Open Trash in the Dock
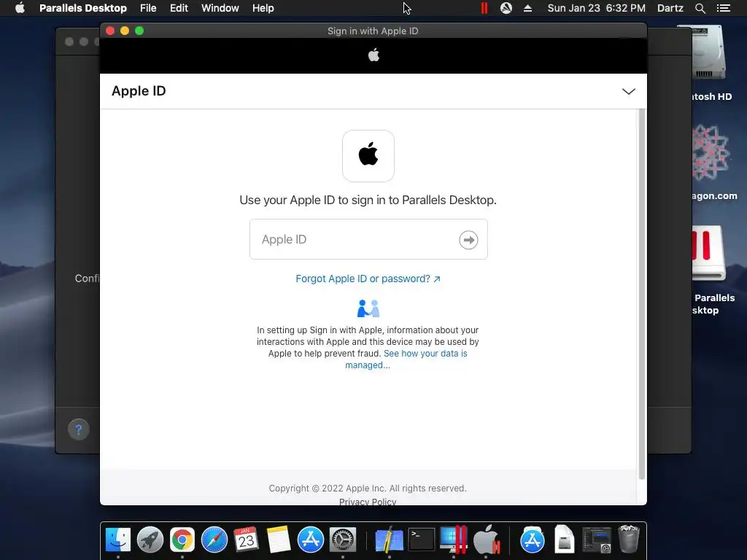This screenshot has width=747, height=560. tap(628, 540)
